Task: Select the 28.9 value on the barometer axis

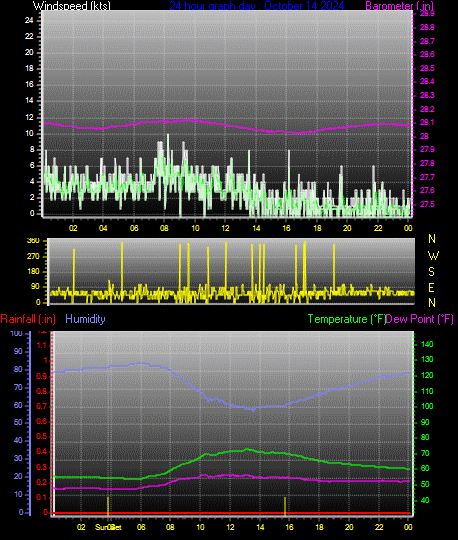Action: 427,14
